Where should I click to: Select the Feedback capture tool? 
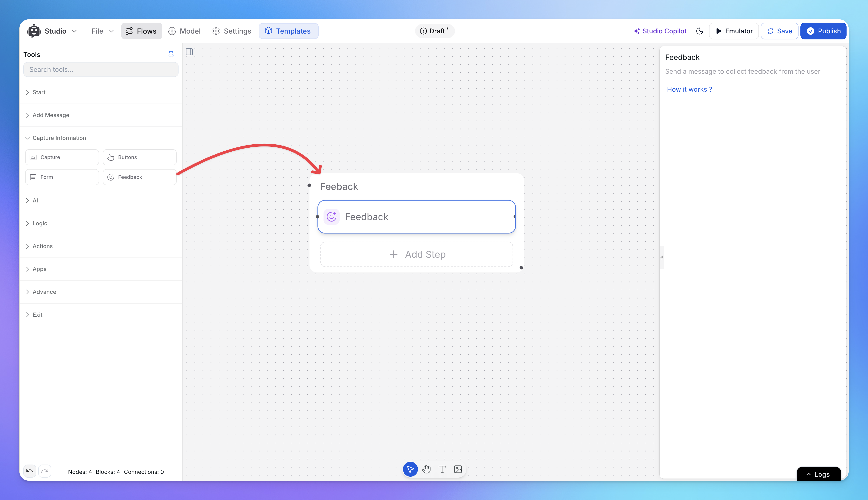139,177
